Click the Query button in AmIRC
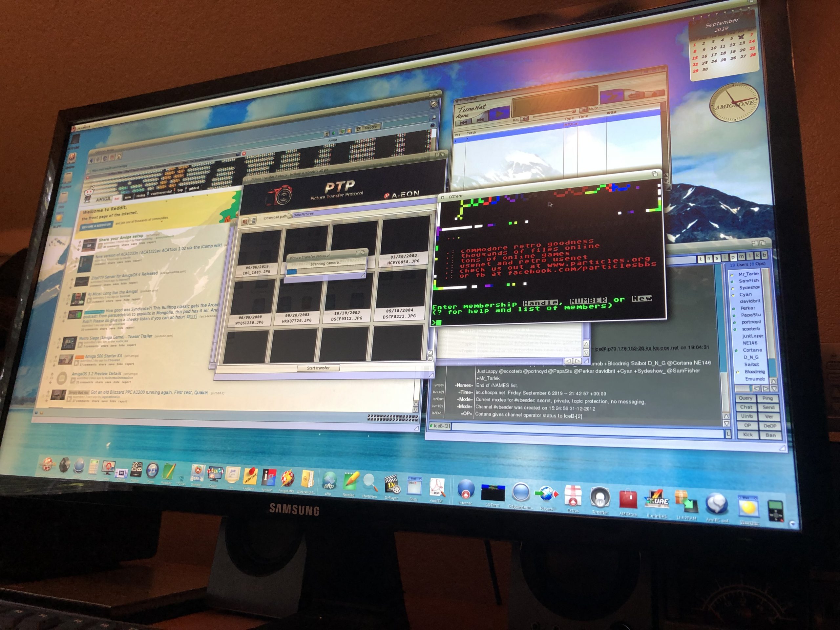The height and width of the screenshot is (630, 840). pyautogui.click(x=746, y=398)
